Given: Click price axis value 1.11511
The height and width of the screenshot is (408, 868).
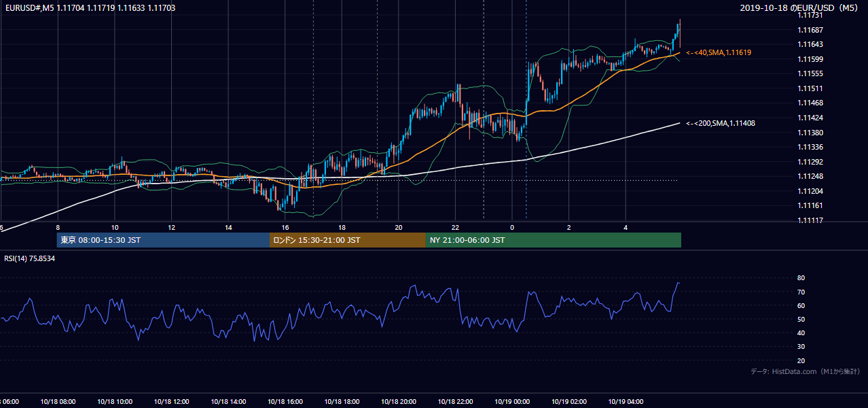Looking at the screenshot, I should click(x=810, y=88).
